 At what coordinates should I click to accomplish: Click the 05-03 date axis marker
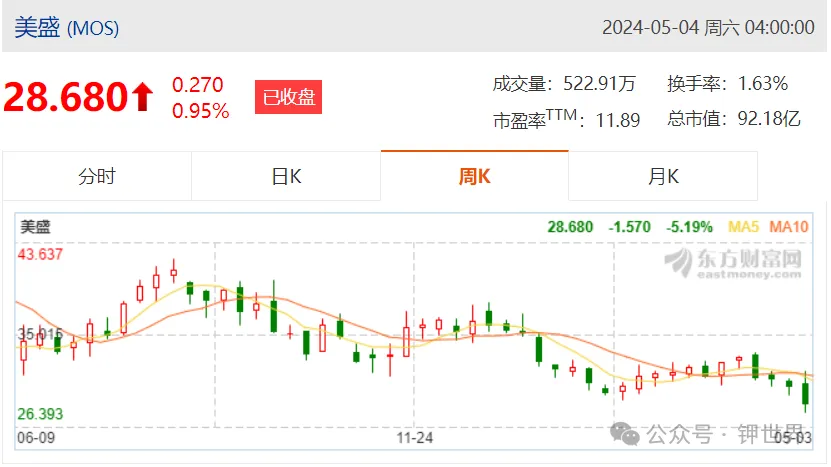(793, 438)
